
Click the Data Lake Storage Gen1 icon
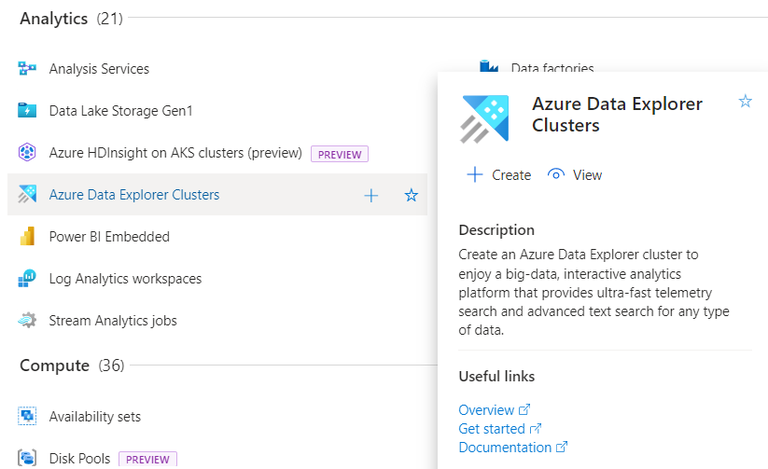tap(27, 111)
